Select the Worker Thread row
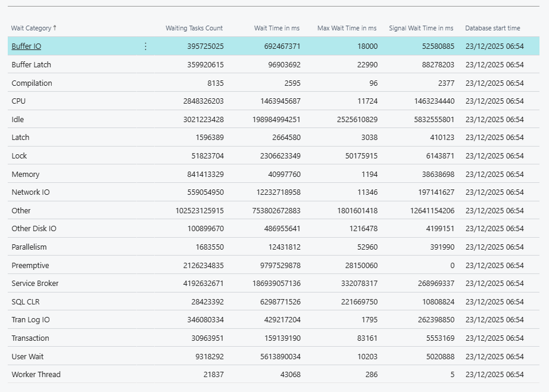This screenshot has height=392, width=549. [x=36, y=375]
